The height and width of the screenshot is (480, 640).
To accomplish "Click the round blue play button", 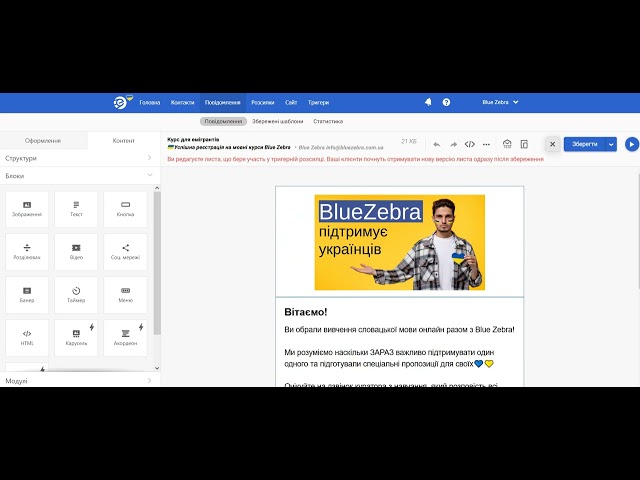I will click(632, 144).
